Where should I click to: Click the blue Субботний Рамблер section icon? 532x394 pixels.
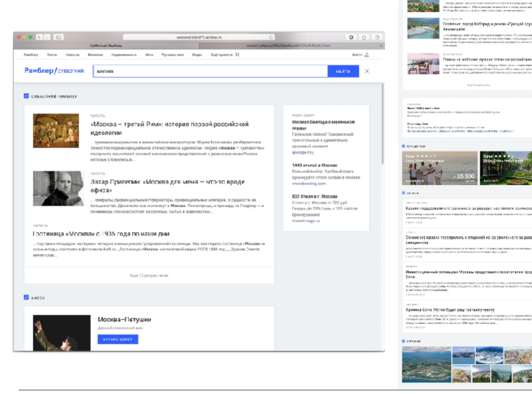pyautogui.click(x=26, y=96)
